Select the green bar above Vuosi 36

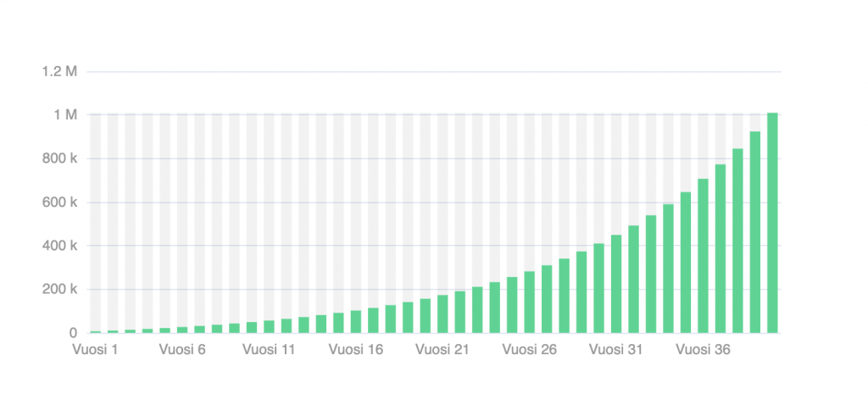pos(703,256)
